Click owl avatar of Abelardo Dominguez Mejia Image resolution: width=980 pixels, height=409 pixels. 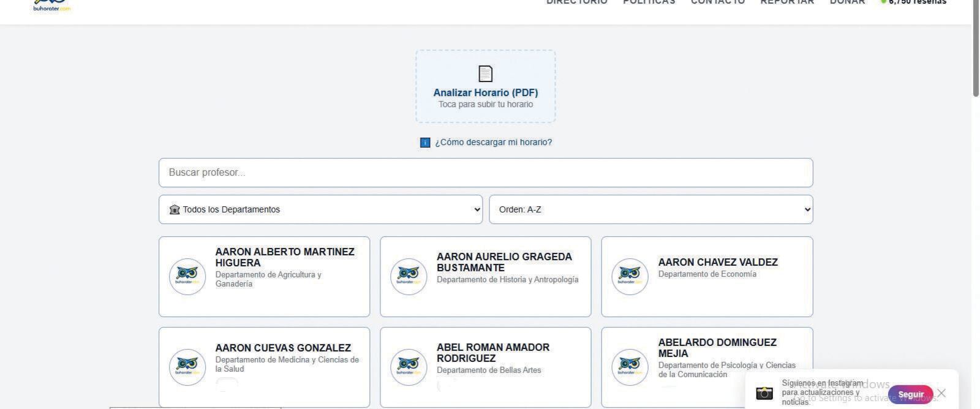[x=630, y=367]
